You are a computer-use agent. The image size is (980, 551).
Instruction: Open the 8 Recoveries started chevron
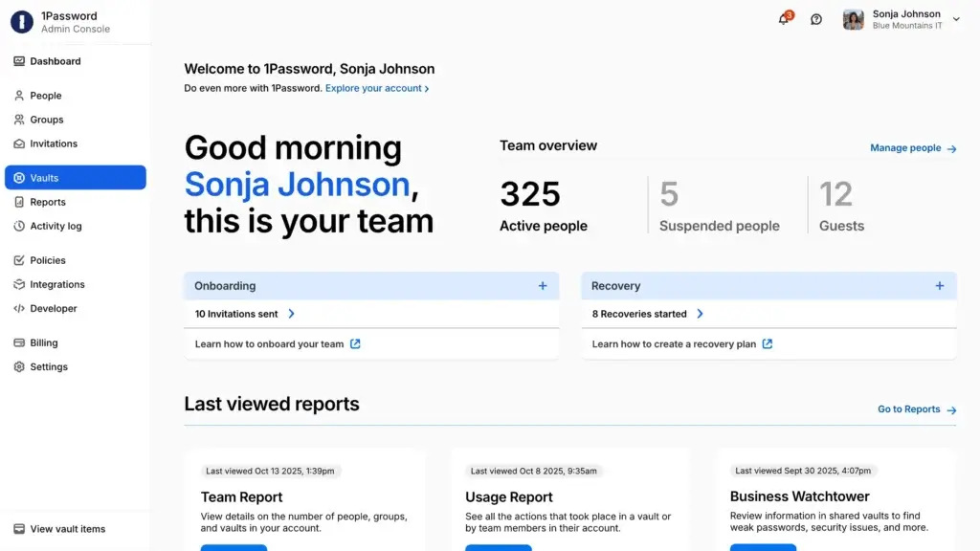point(700,314)
